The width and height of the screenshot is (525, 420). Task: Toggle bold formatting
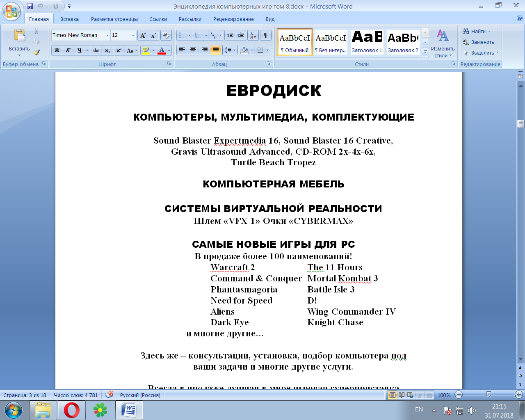(x=57, y=50)
